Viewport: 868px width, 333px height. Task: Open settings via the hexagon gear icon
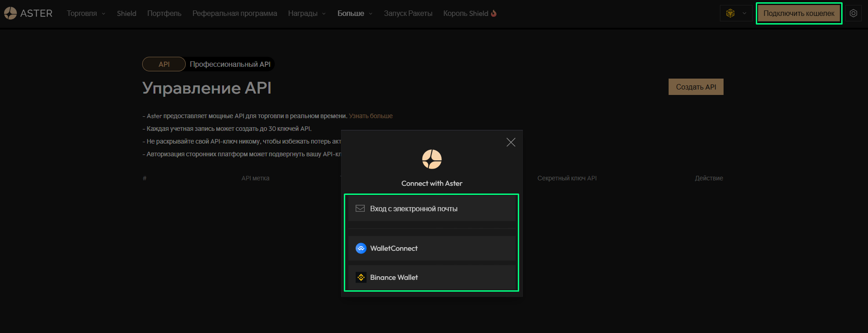coord(853,13)
